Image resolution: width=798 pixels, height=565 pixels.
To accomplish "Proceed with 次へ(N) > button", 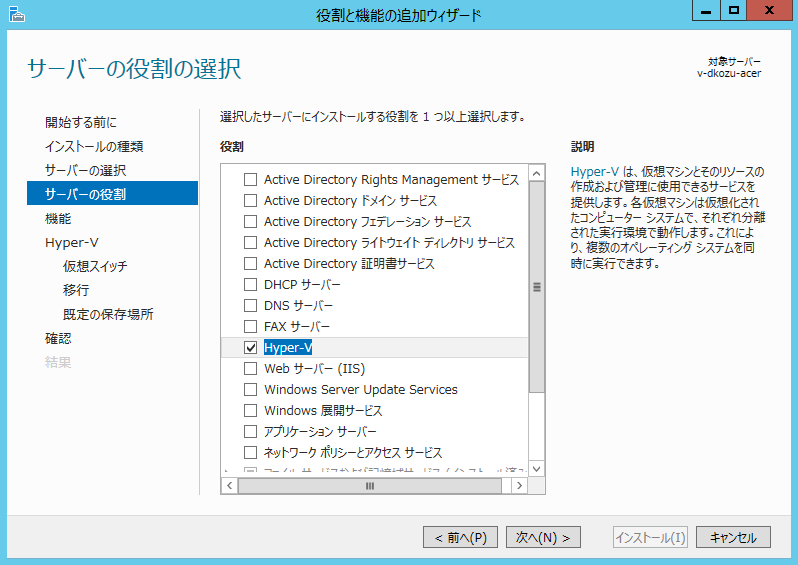I will [x=543, y=537].
